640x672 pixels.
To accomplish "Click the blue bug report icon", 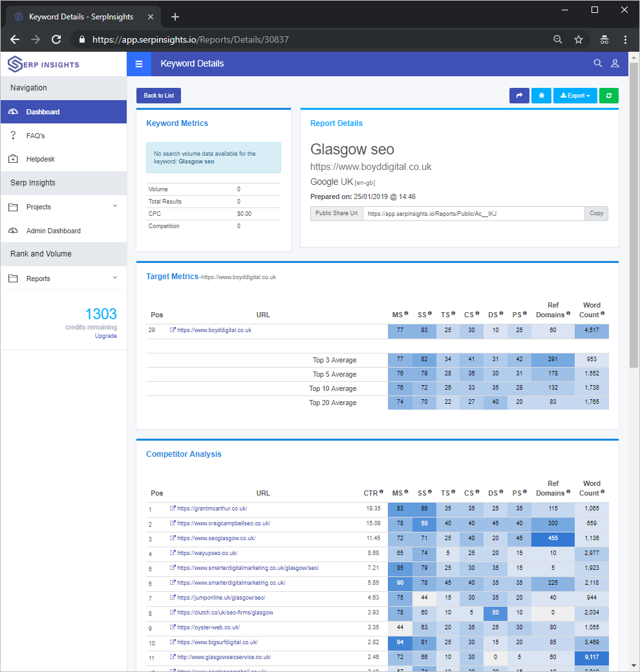I will tap(541, 95).
